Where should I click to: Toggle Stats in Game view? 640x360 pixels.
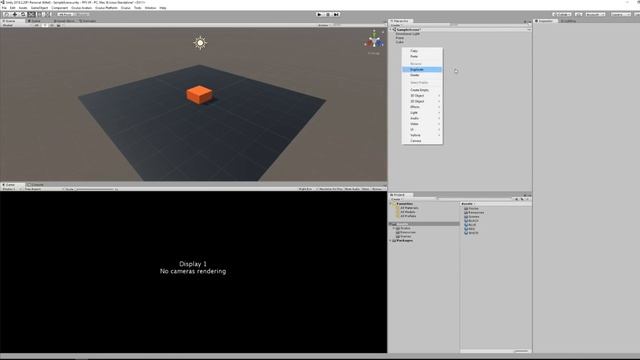[365, 189]
